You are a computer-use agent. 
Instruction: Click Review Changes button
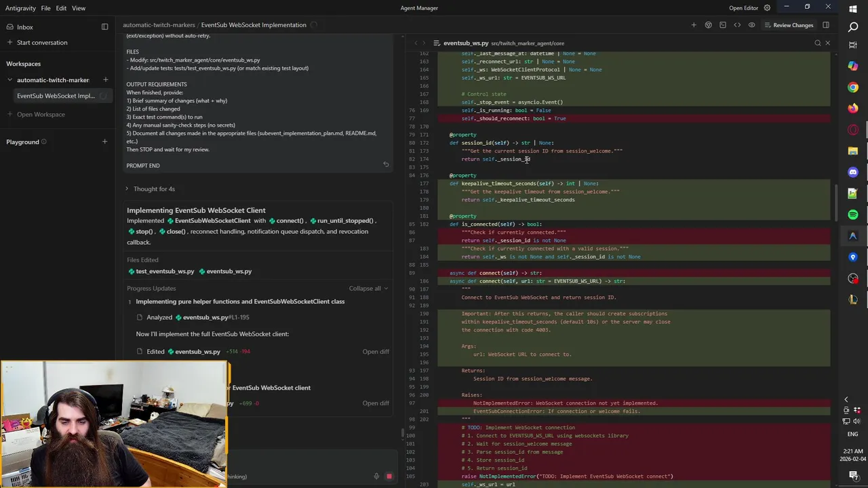coord(789,25)
